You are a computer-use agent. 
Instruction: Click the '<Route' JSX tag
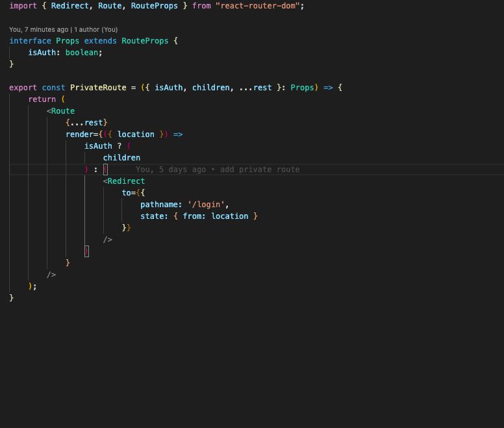60,111
